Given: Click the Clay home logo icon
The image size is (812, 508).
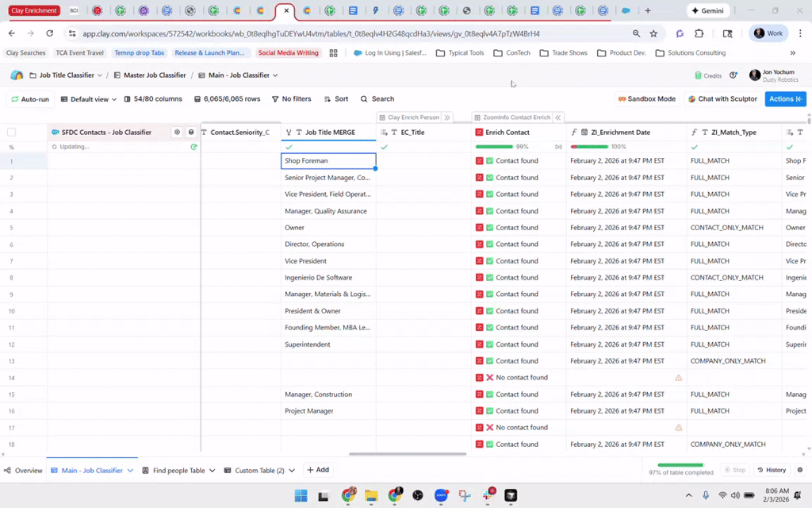Looking at the screenshot, I should click(17, 75).
